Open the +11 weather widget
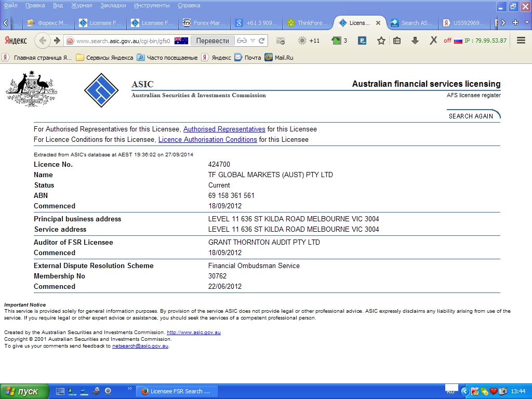The height and width of the screenshot is (399, 532). coord(309,41)
